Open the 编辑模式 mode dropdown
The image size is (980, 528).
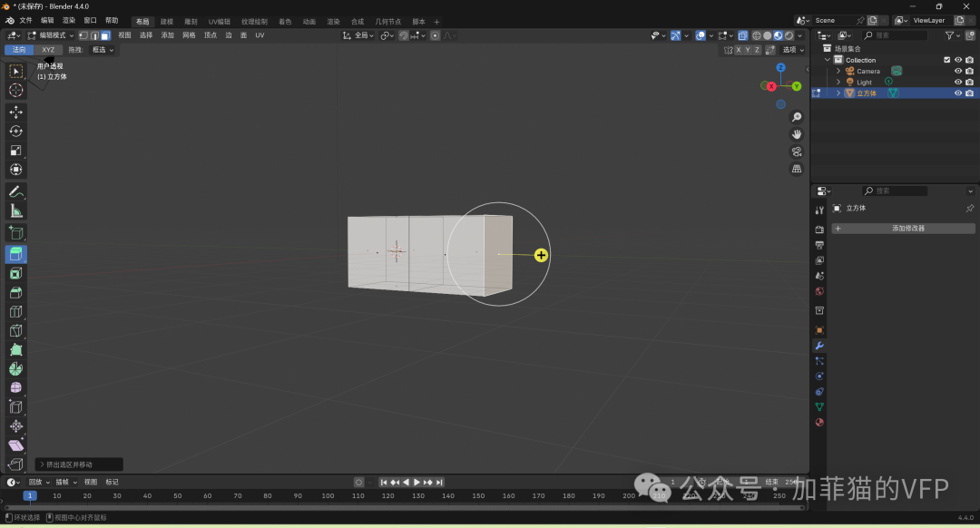pos(50,35)
